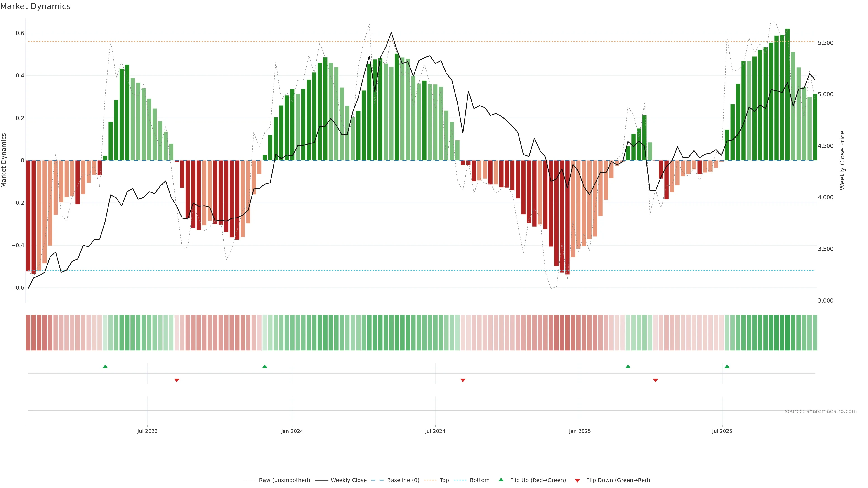Click the Flip Up marker at Jul 2025

click(x=727, y=366)
